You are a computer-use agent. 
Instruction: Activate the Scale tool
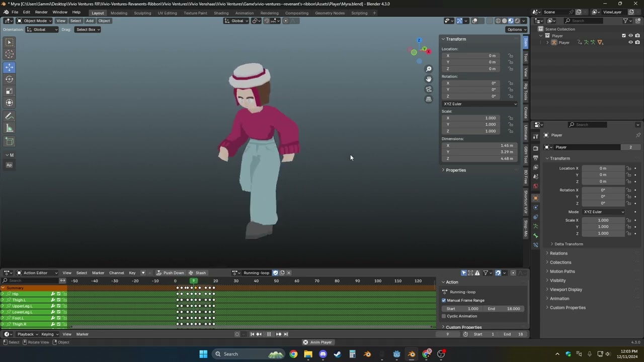[x=9, y=91]
